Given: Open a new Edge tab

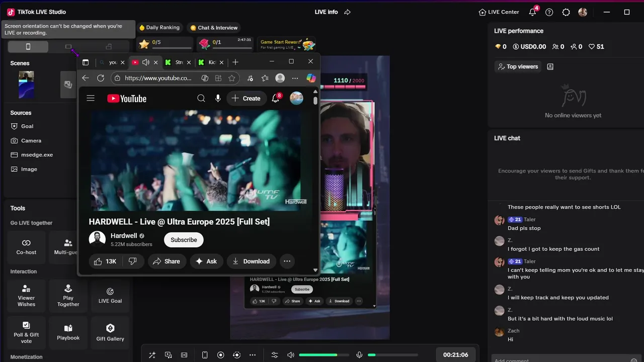Looking at the screenshot, I should tap(235, 62).
